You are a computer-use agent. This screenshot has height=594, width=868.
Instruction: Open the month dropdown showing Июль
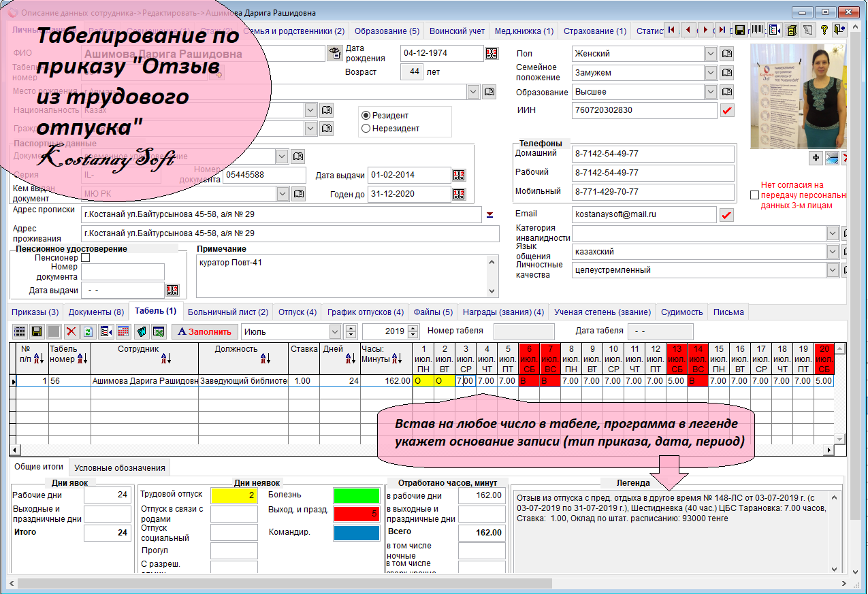pos(334,332)
